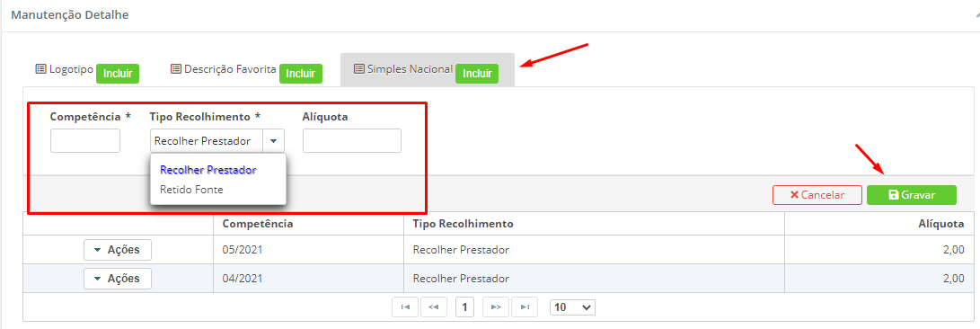Collapse the Manutenção Detalhe panel arrow

point(976,15)
